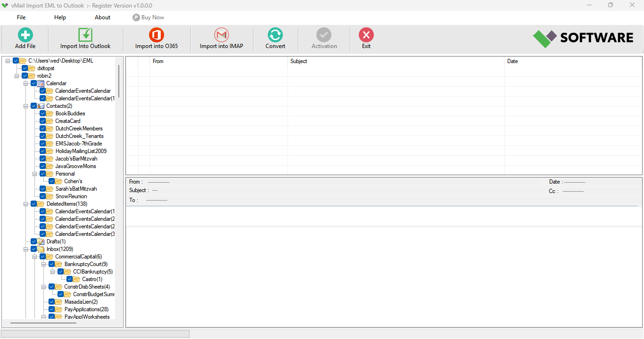Click the empty message preview body area
The image size is (644, 339).
click(384, 278)
